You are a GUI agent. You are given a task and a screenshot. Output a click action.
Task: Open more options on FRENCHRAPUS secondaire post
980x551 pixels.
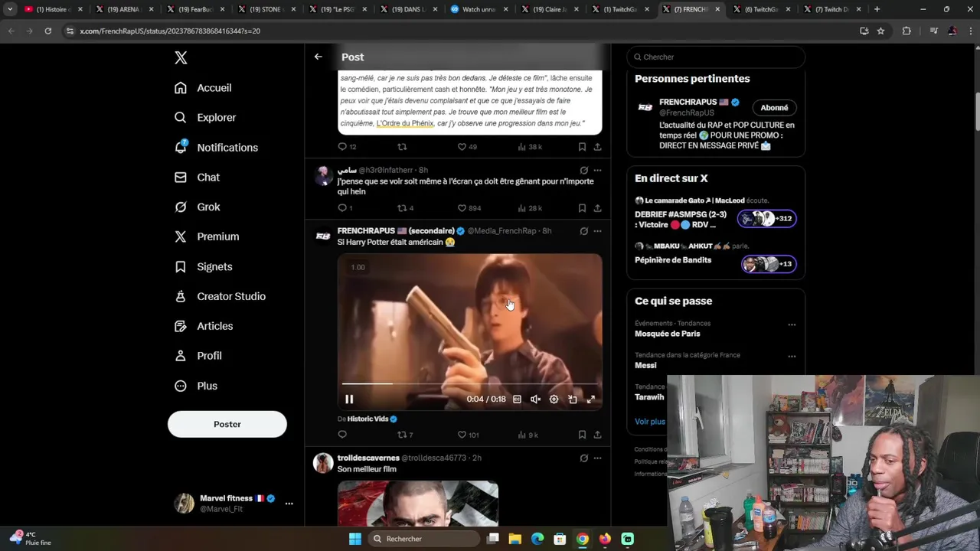[597, 231]
